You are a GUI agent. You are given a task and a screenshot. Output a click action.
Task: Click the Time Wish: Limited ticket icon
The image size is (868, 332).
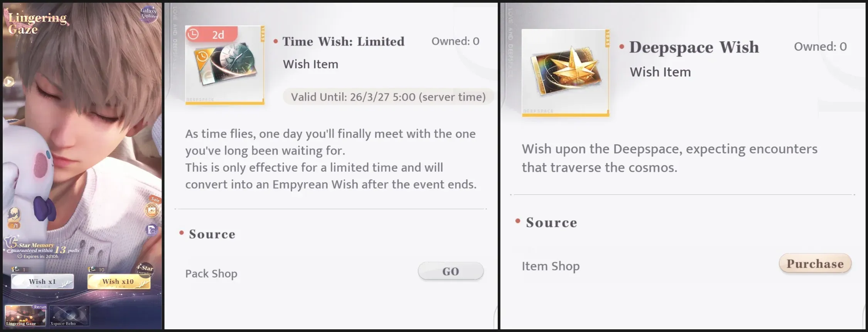pos(225,65)
